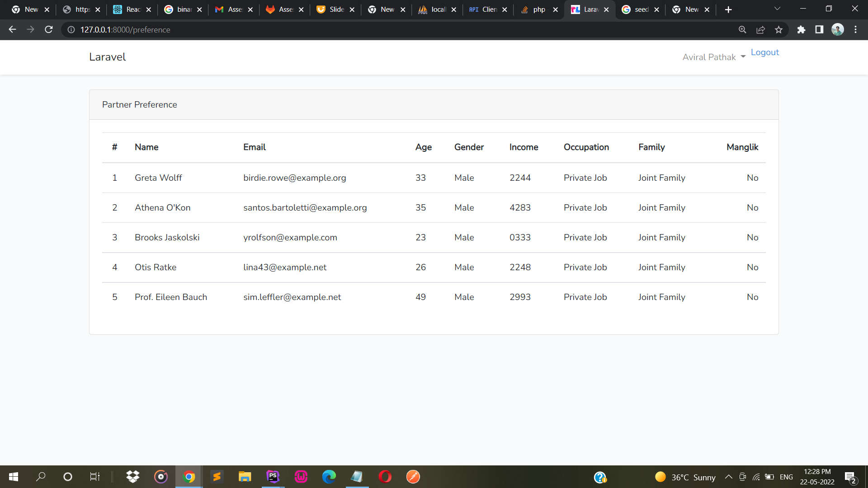Viewport: 868px width, 488px height.
Task: Open the Chrome side panel icon
Action: [x=820, y=29]
